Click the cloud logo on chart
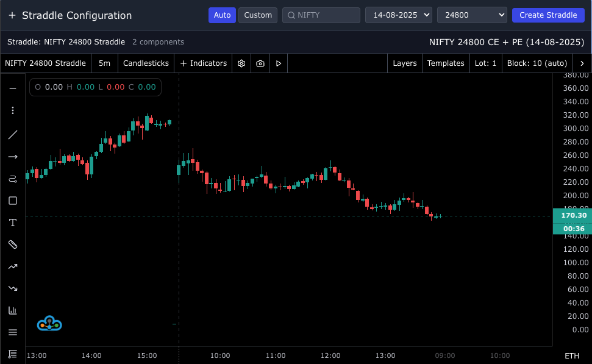Image resolution: width=592 pixels, height=364 pixels. pyautogui.click(x=49, y=324)
